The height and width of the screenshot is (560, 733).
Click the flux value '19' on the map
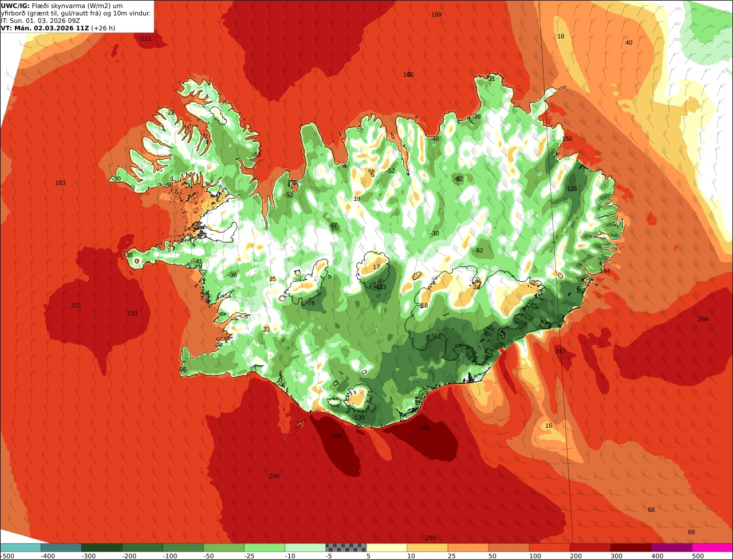click(x=357, y=199)
